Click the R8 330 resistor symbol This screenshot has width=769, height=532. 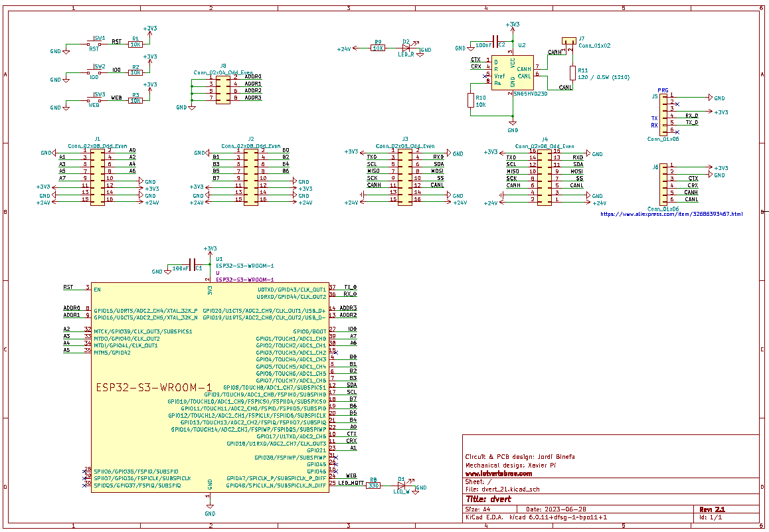(374, 485)
